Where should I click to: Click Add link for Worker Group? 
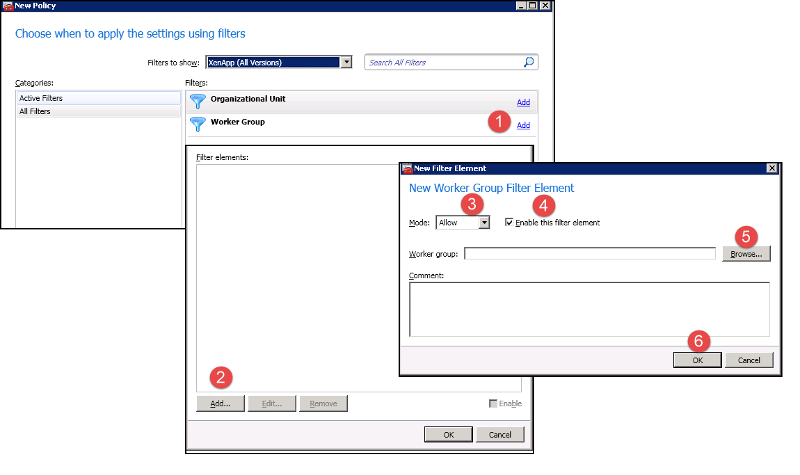[523, 125]
